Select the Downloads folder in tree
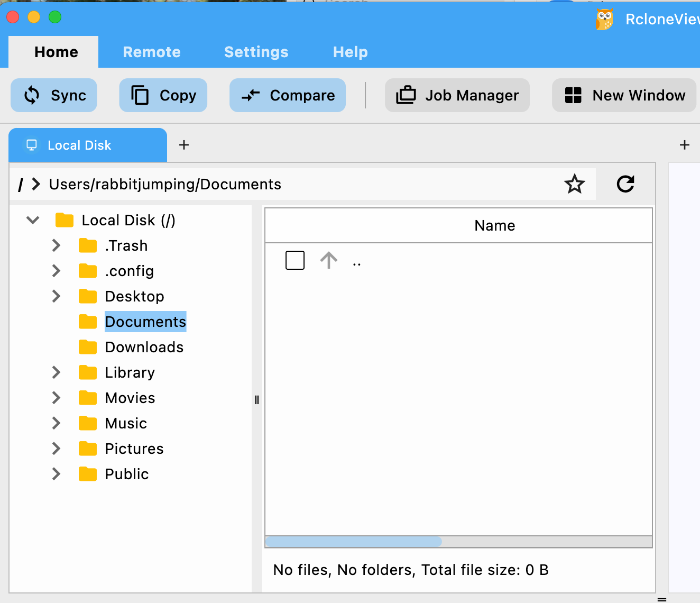The width and height of the screenshot is (700, 603). tap(144, 347)
